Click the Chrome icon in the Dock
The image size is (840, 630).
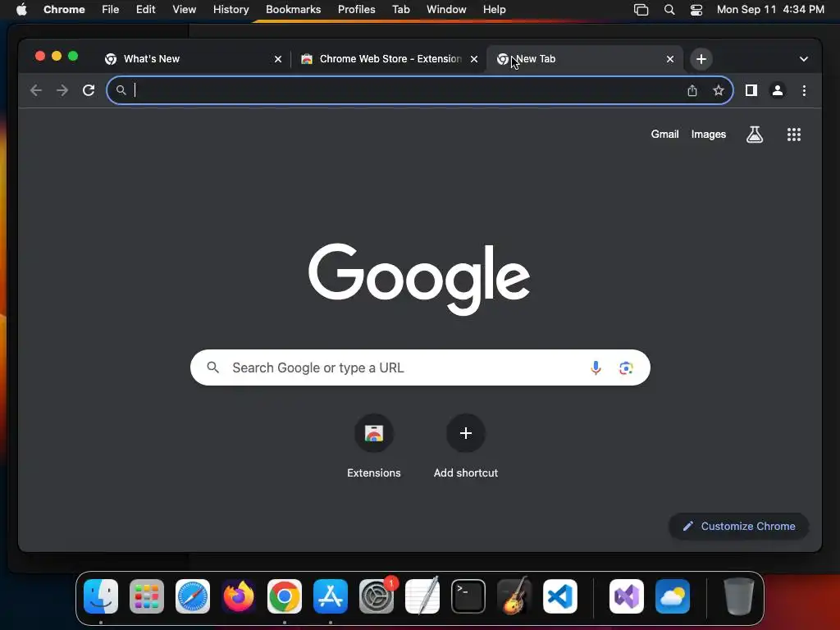pos(285,596)
